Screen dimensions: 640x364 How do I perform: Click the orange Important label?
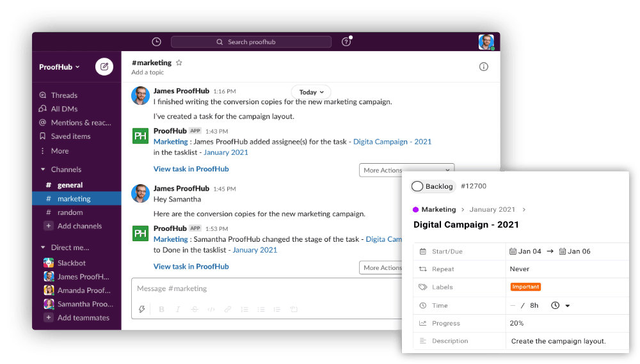click(x=525, y=287)
